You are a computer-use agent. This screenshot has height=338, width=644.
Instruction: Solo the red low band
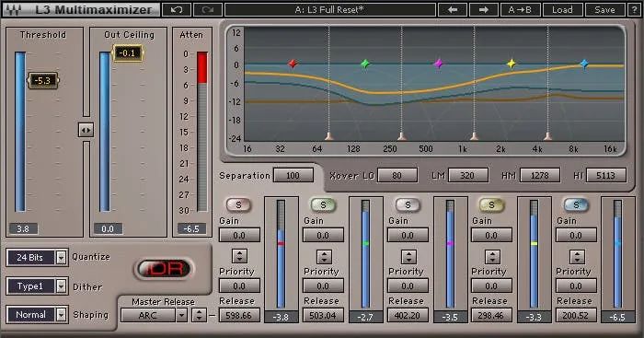point(238,204)
